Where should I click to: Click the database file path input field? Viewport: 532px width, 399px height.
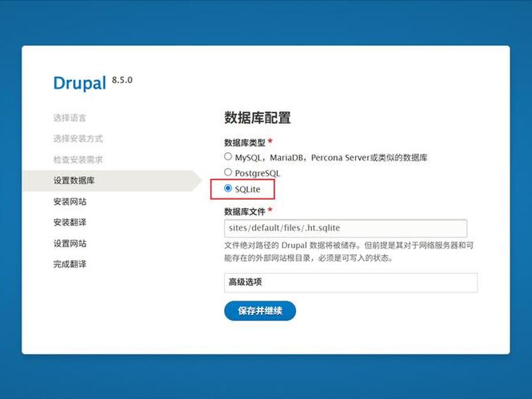pyautogui.click(x=345, y=228)
